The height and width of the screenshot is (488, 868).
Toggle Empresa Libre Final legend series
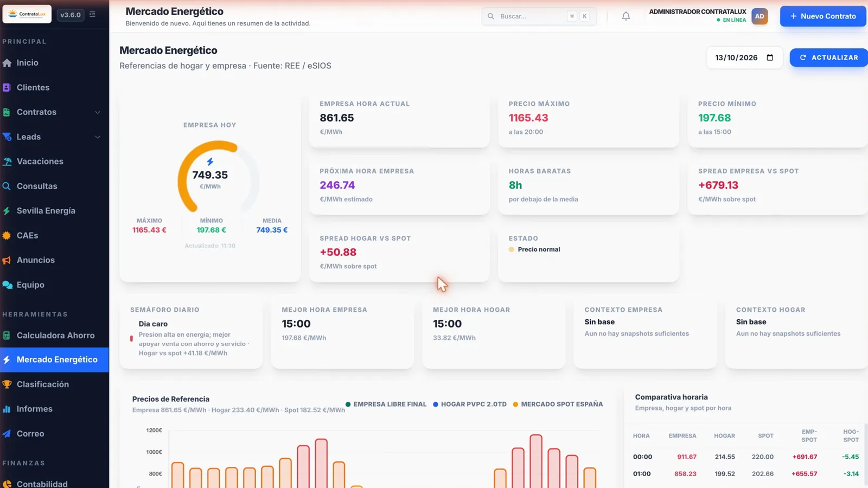[386, 404]
